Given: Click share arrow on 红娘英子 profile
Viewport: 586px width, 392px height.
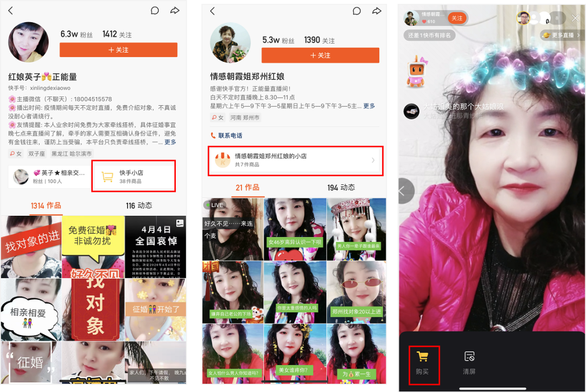Looking at the screenshot, I should click(x=175, y=11).
